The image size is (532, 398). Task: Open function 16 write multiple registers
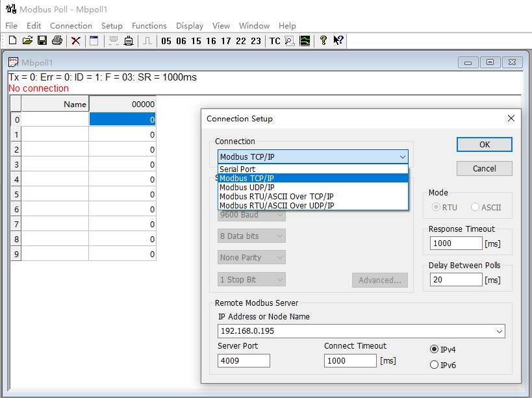point(211,41)
